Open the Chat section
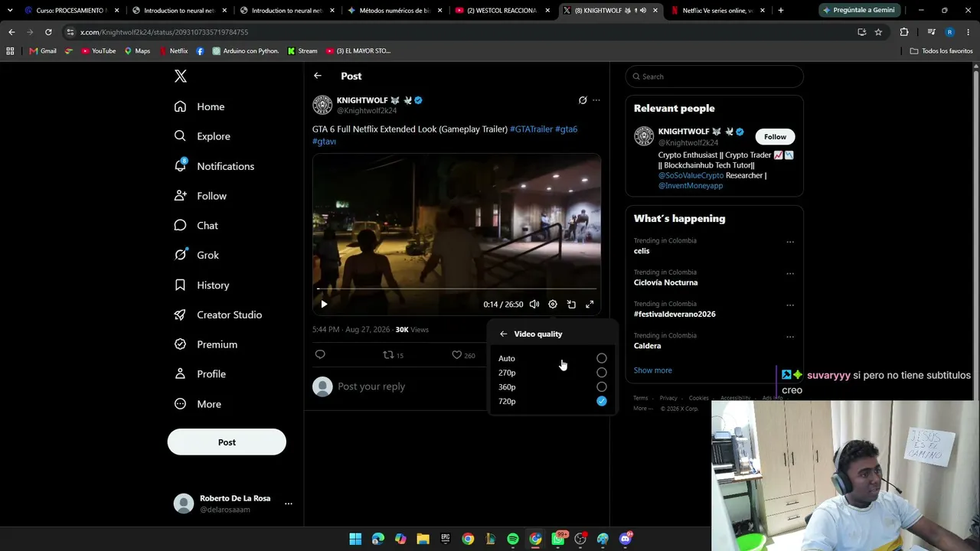 (196, 226)
